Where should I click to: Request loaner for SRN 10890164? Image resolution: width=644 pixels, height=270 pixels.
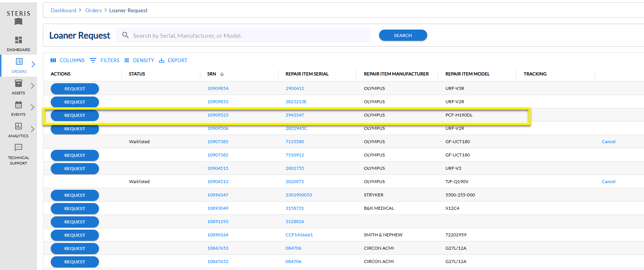pos(75,235)
